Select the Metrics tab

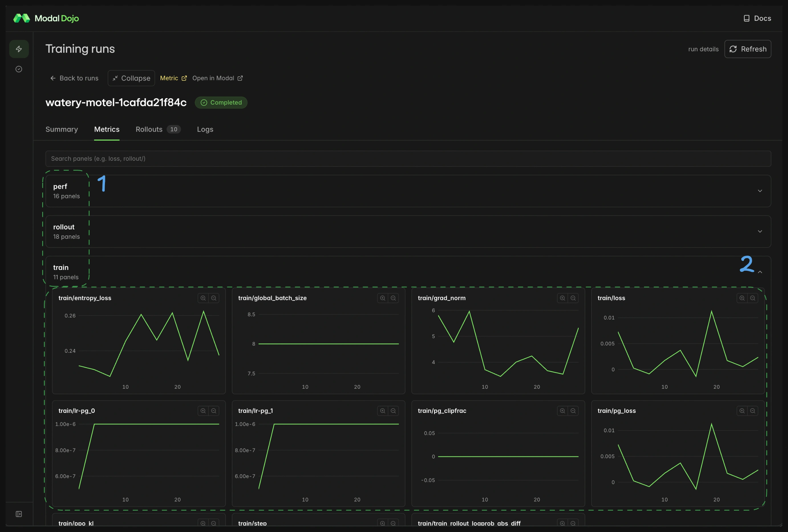tap(107, 129)
